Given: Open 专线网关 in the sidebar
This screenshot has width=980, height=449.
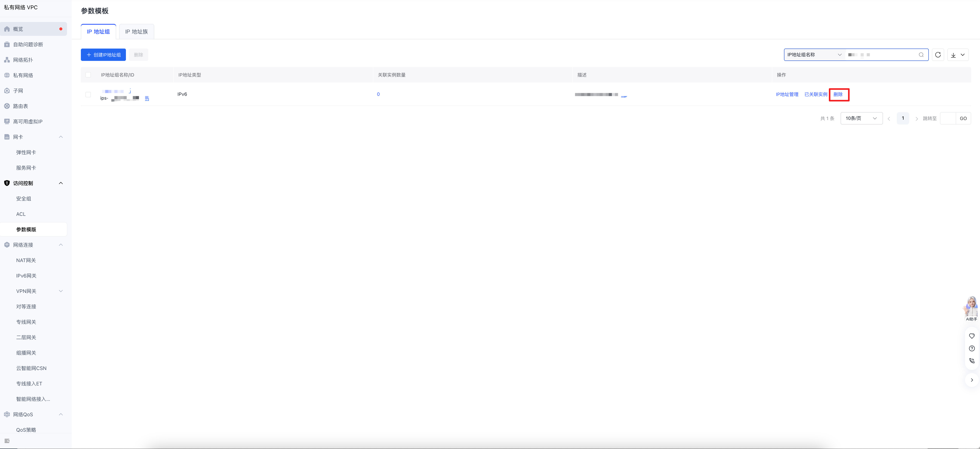Looking at the screenshot, I should (x=26, y=322).
